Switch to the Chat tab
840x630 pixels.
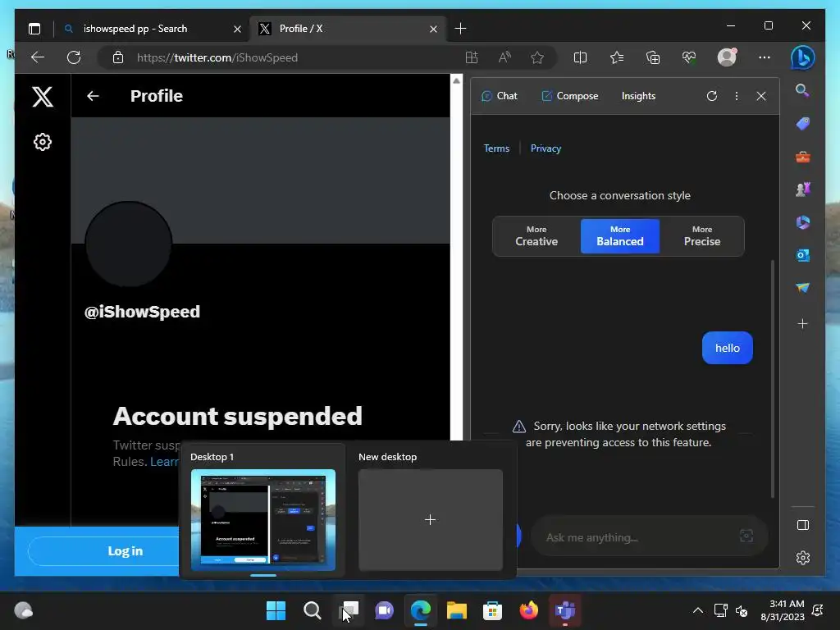(500, 96)
